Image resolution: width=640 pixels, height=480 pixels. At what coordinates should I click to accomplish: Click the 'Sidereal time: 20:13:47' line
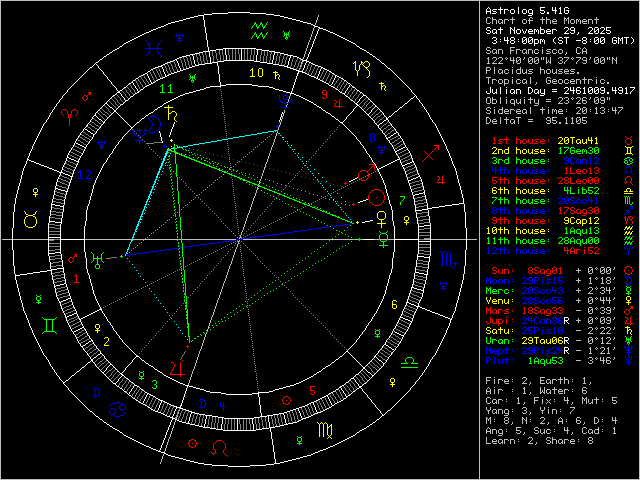554,111
